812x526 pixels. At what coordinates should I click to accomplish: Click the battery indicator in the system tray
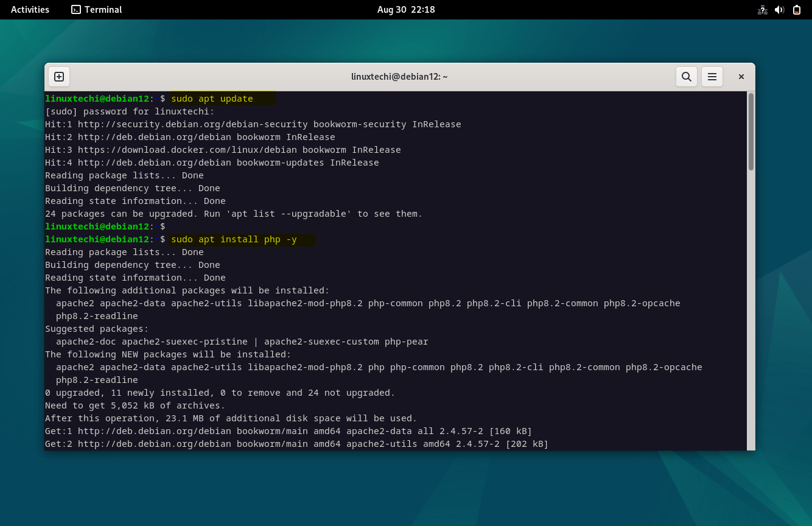(796, 9)
